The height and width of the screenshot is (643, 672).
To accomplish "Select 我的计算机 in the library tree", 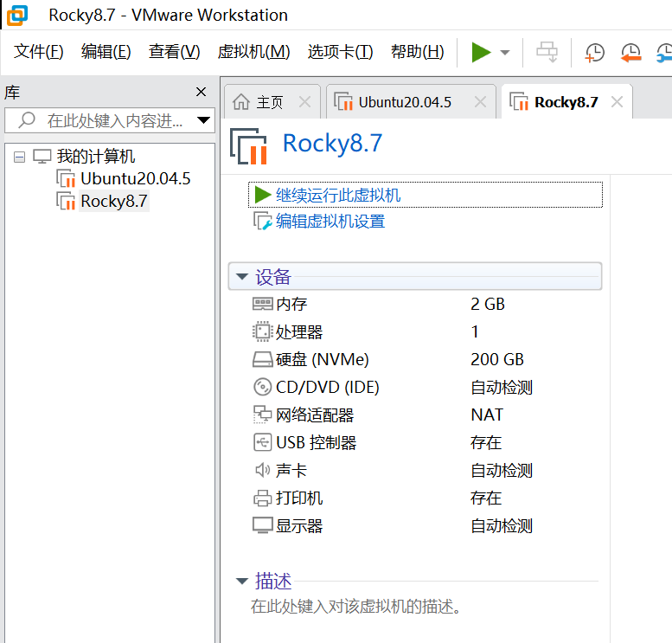I will pos(96,156).
